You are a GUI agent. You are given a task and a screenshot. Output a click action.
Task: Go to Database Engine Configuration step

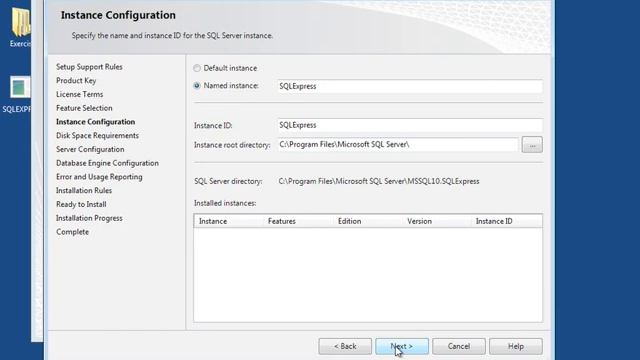click(x=107, y=163)
